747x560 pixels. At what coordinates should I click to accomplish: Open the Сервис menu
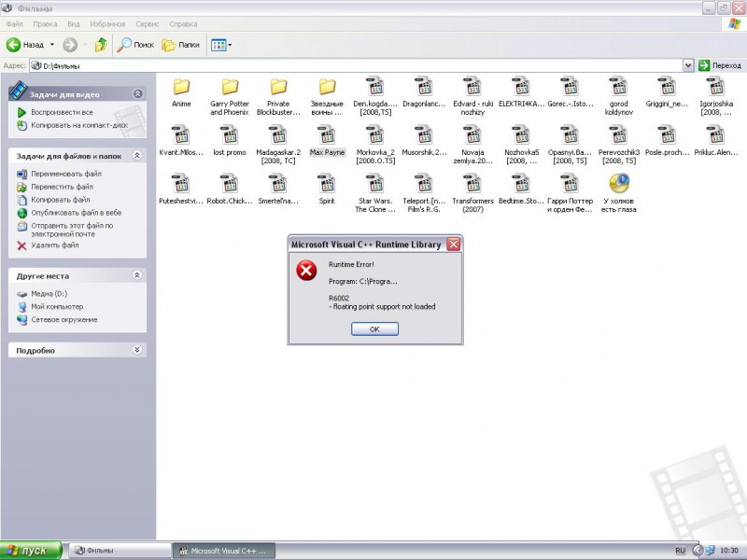tap(148, 24)
